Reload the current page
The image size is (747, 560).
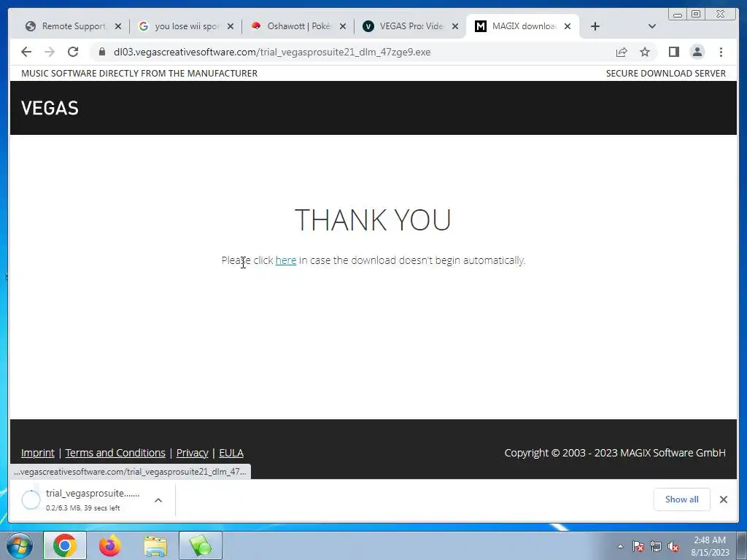click(73, 52)
